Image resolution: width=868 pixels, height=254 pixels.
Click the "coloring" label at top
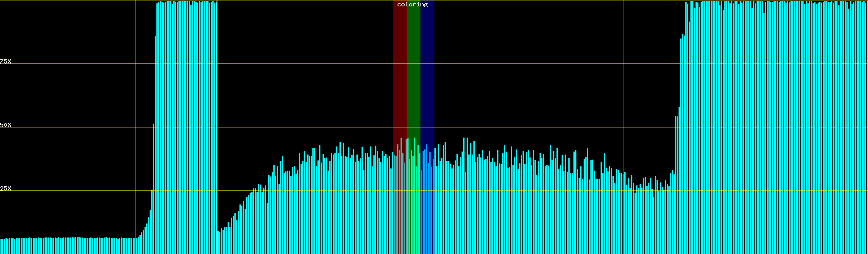412,5
